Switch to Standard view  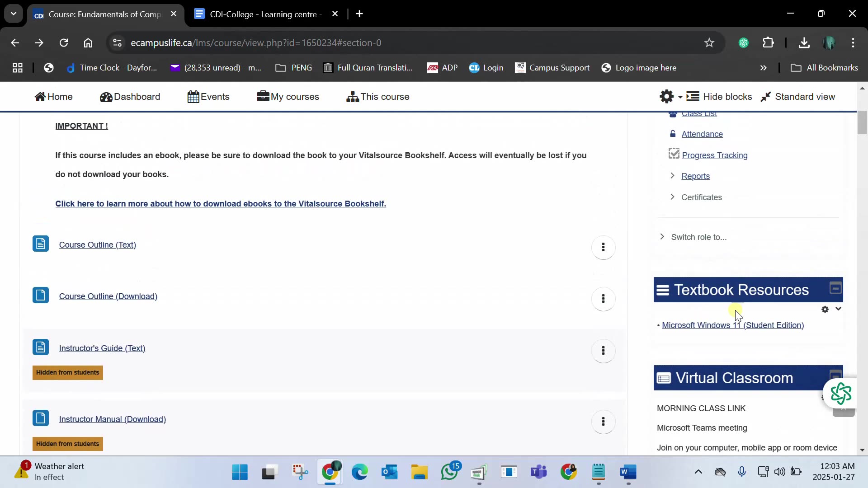798,97
